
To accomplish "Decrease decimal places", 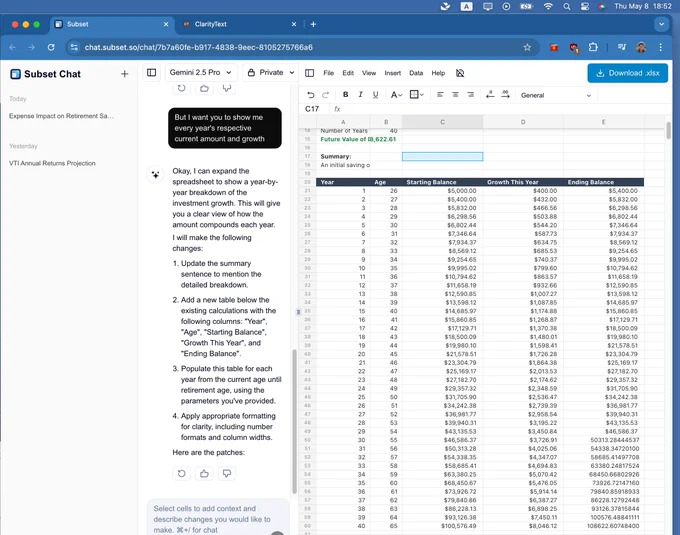I will [x=490, y=94].
